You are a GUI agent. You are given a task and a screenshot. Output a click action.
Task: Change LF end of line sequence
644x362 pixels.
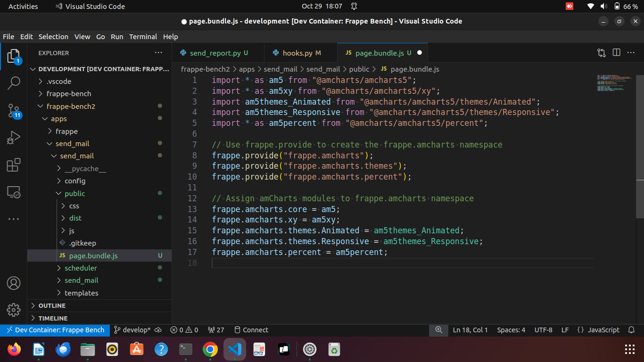565,330
